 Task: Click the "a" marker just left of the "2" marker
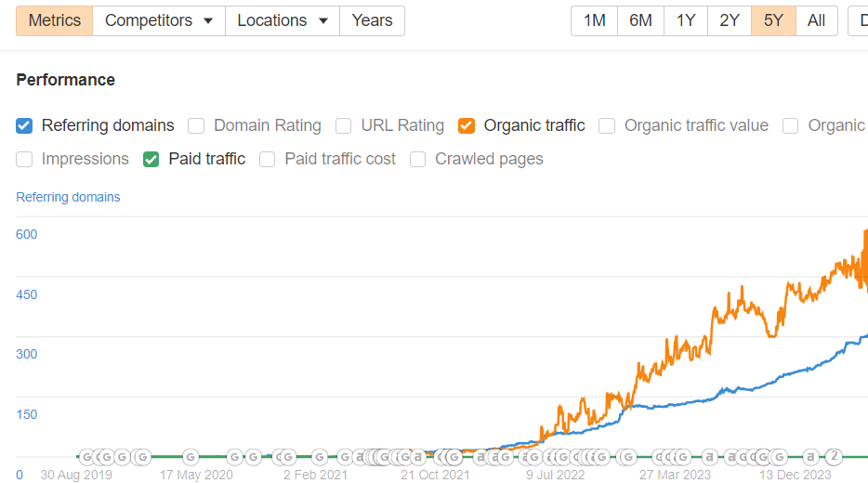(x=811, y=456)
